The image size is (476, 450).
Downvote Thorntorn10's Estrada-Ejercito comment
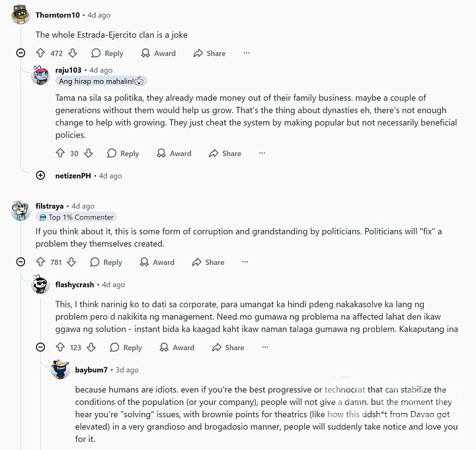click(73, 54)
